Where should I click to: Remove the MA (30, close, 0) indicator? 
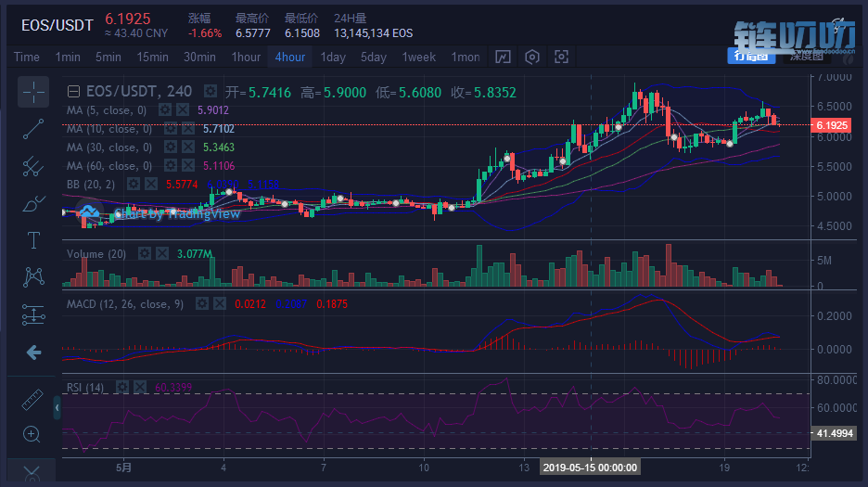[x=188, y=147]
